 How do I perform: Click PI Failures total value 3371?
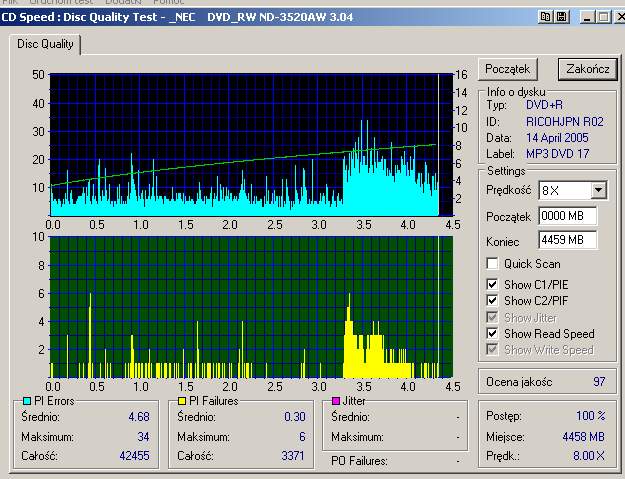pos(293,455)
